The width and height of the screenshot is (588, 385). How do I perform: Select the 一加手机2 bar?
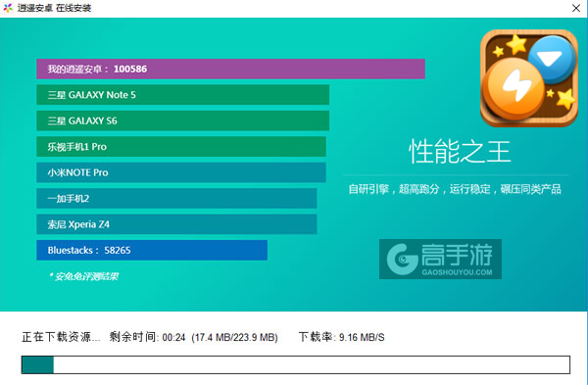point(176,198)
